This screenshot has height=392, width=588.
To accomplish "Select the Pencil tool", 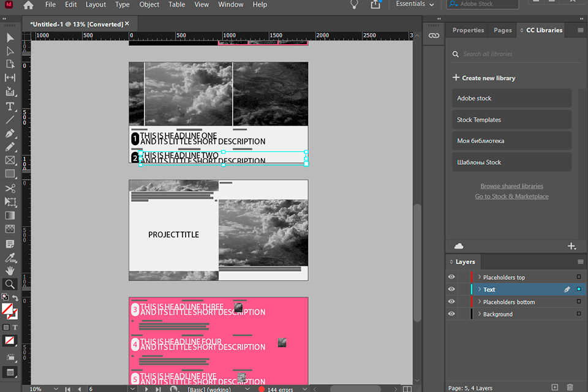I will [10, 146].
